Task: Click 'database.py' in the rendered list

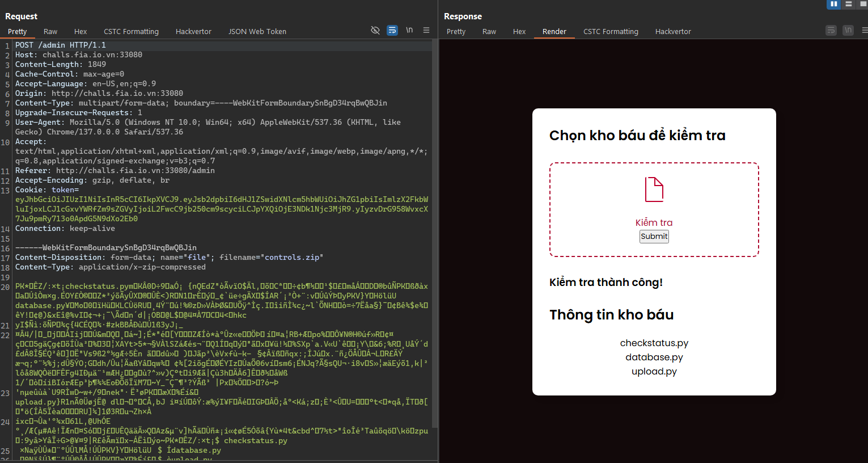Action: 654,357
